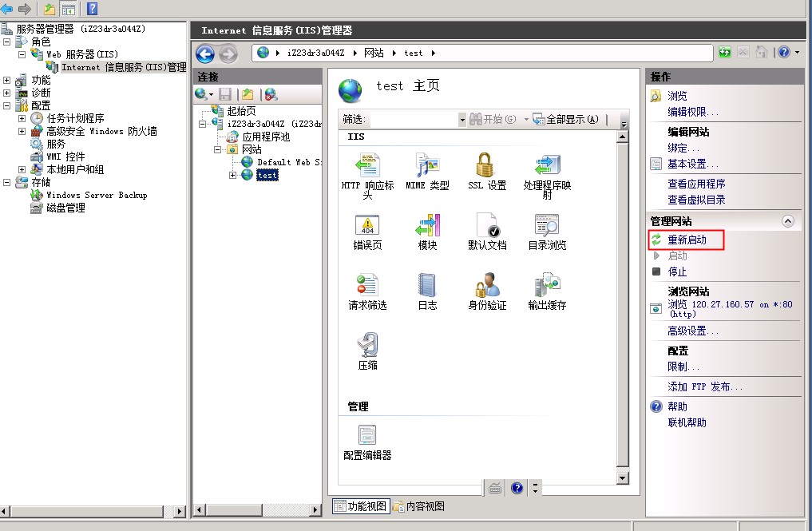Open the 压缩 feature icon
Image resolution: width=812 pixels, height=531 pixels.
click(x=367, y=346)
